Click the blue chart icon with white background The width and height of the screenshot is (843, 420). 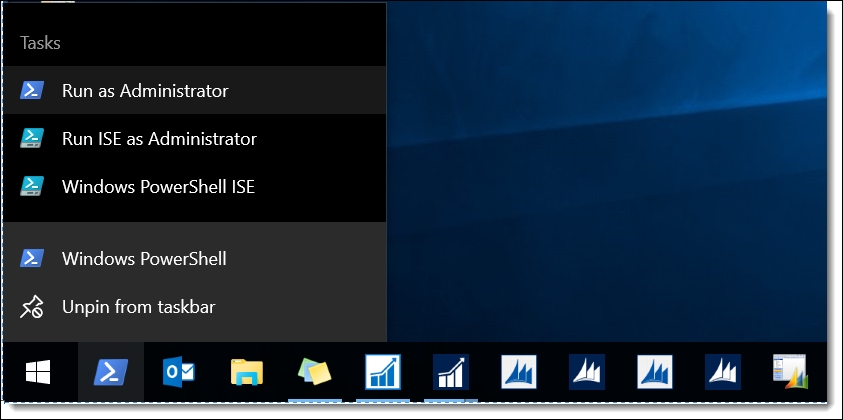pos(383,372)
